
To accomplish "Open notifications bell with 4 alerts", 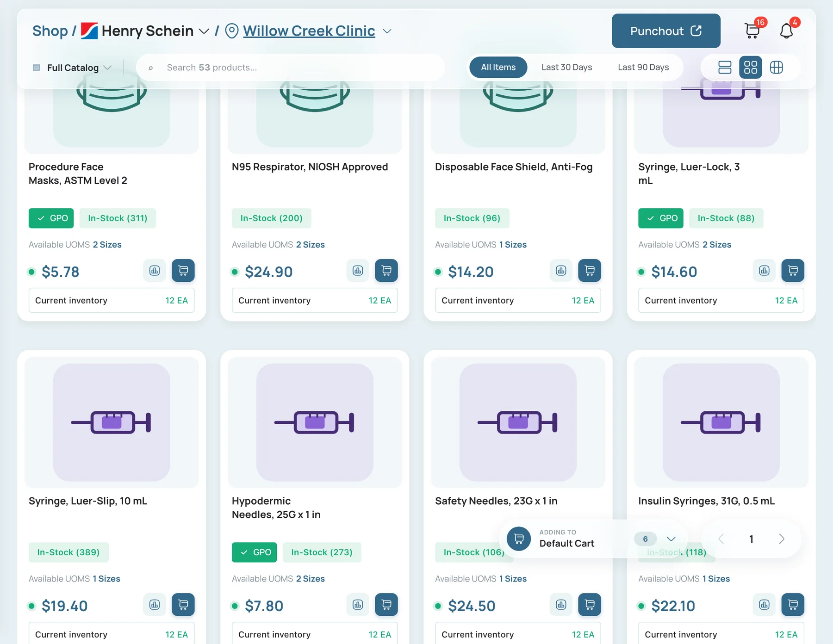I will tap(787, 31).
